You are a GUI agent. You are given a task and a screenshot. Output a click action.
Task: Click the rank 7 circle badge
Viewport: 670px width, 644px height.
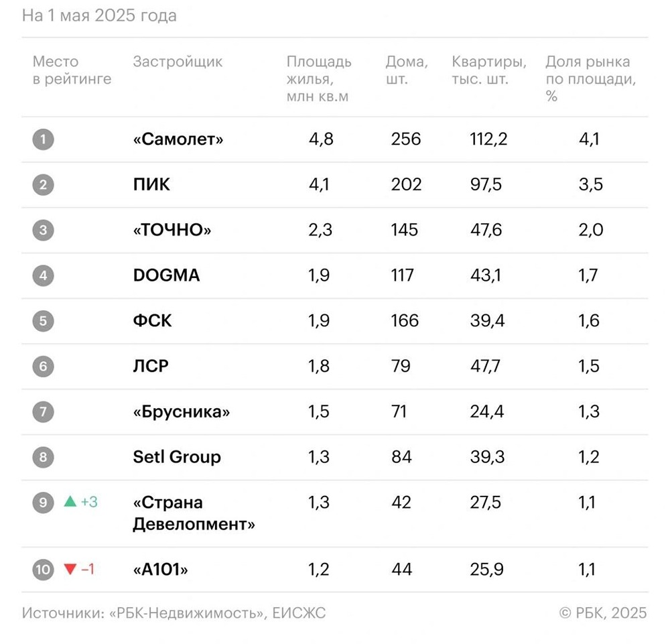coord(43,411)
